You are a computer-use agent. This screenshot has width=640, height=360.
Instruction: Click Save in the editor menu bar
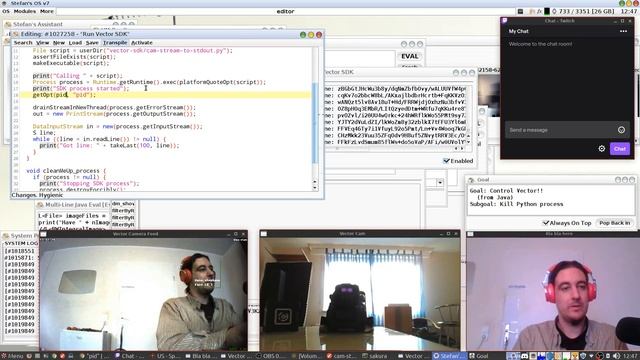(92, 42)
